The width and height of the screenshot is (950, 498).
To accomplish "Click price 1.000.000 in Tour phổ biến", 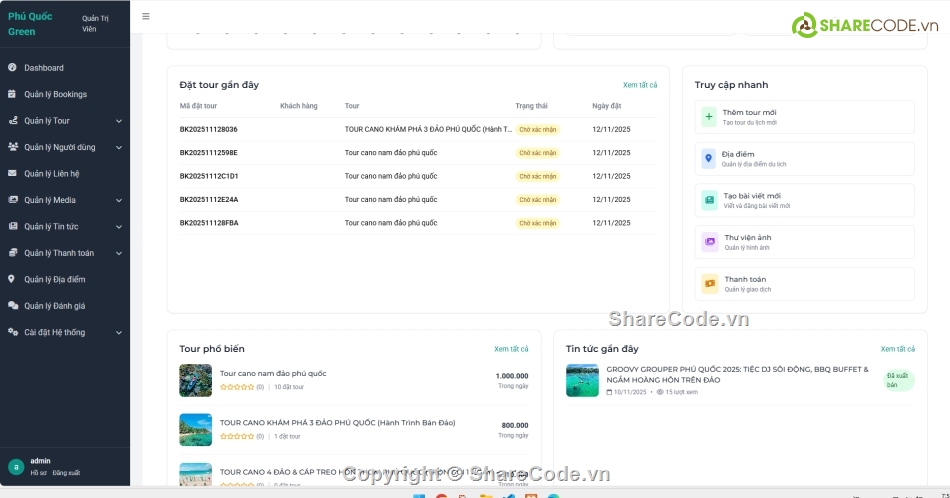I will [512, 376].
